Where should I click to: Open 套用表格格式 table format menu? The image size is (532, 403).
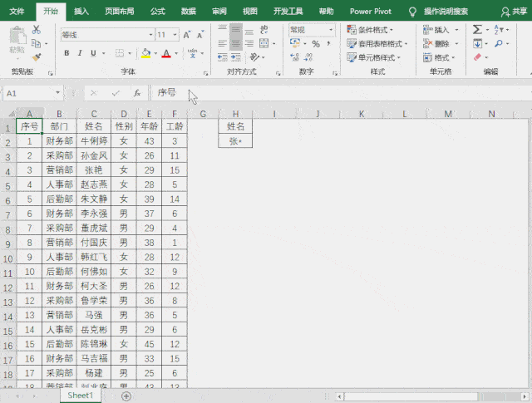(x=377, y=44)
